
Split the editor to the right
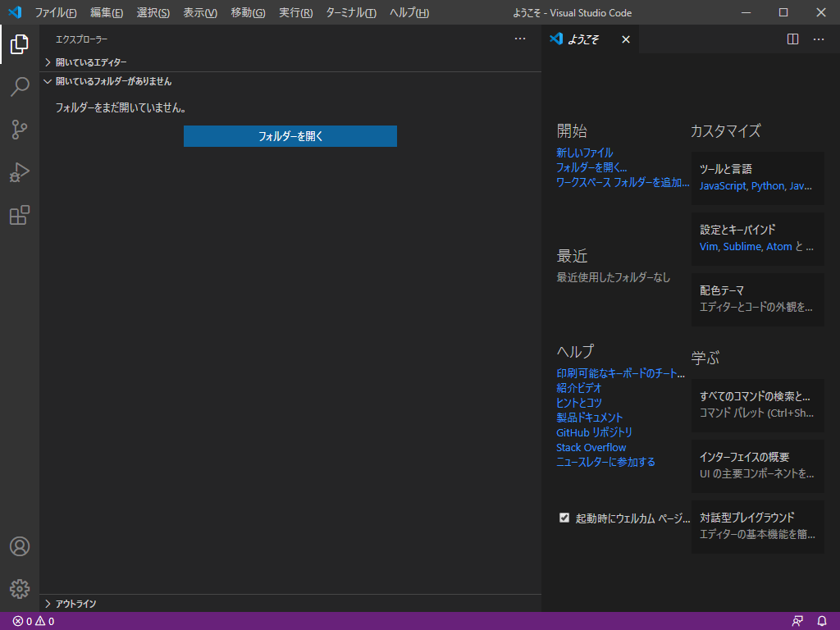(x=793, y=39)
